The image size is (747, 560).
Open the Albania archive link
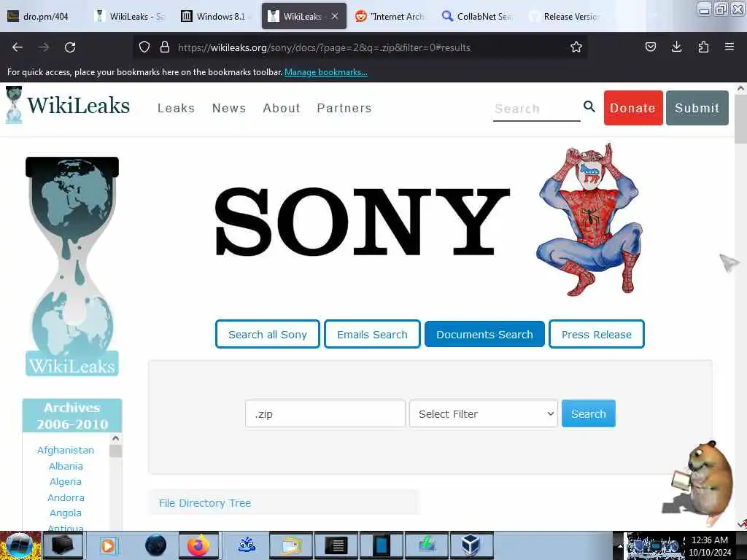point(66,466)
